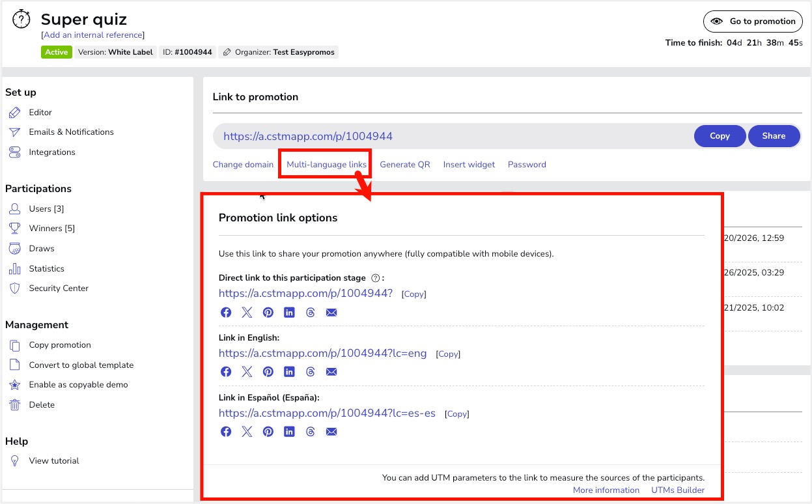Open the UTMs Builder link
Viewport: 812px width, 504px height.
click(677, 490)
